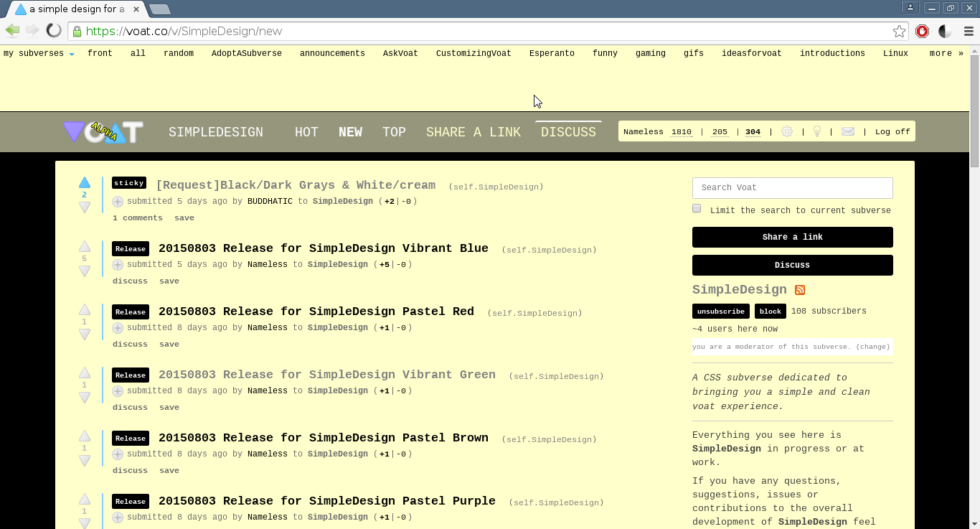
Task: Open the Pastel Brown release post link
Action: [x=323, y=438]
